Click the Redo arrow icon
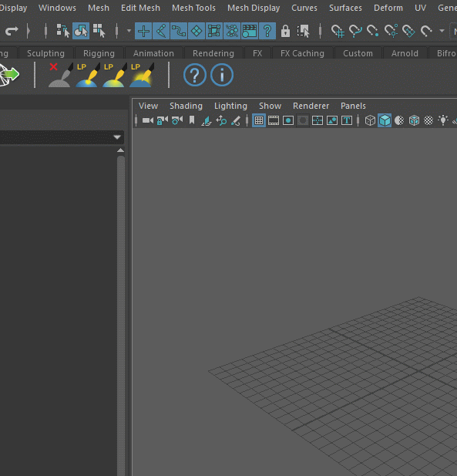This screenshot has height=476, width=457. 12,31
